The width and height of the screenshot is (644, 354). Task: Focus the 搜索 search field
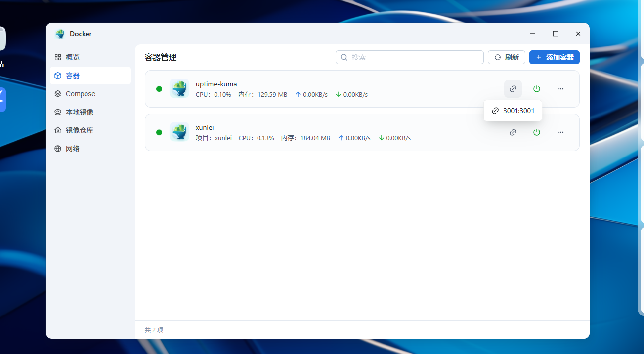pos(410,57)
